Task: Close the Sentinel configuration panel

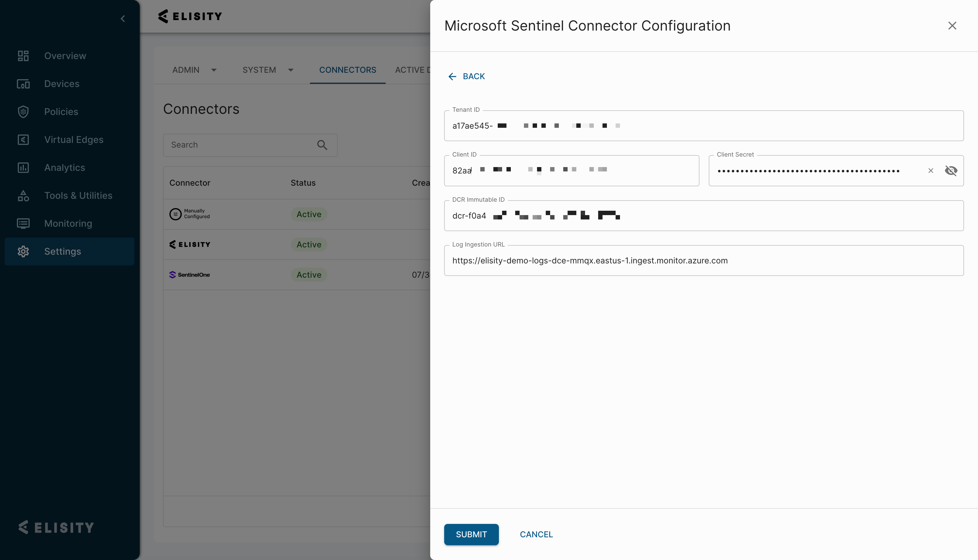Action: [952, 26]
